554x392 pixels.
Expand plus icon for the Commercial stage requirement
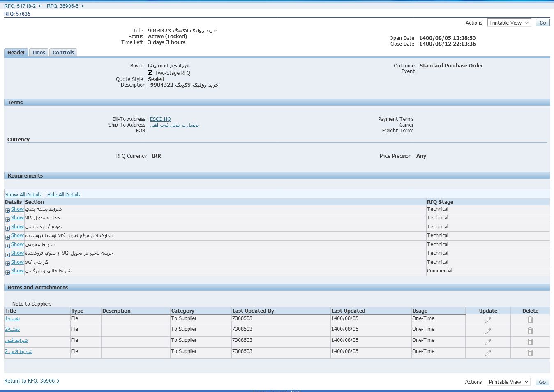(7, 272)
